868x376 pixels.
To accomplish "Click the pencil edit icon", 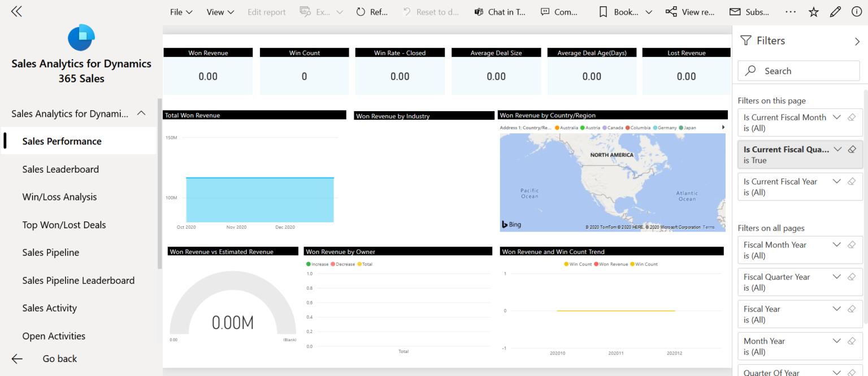I will coord(835,12).
